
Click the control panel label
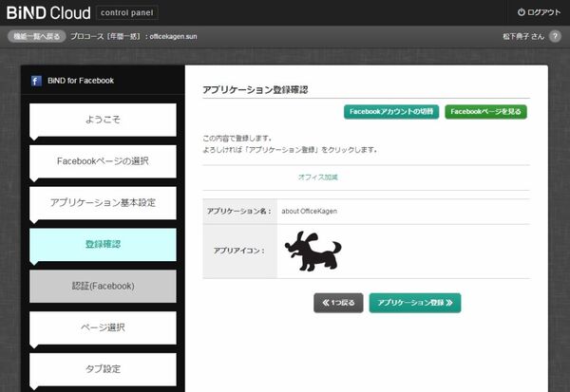(127, 12)
